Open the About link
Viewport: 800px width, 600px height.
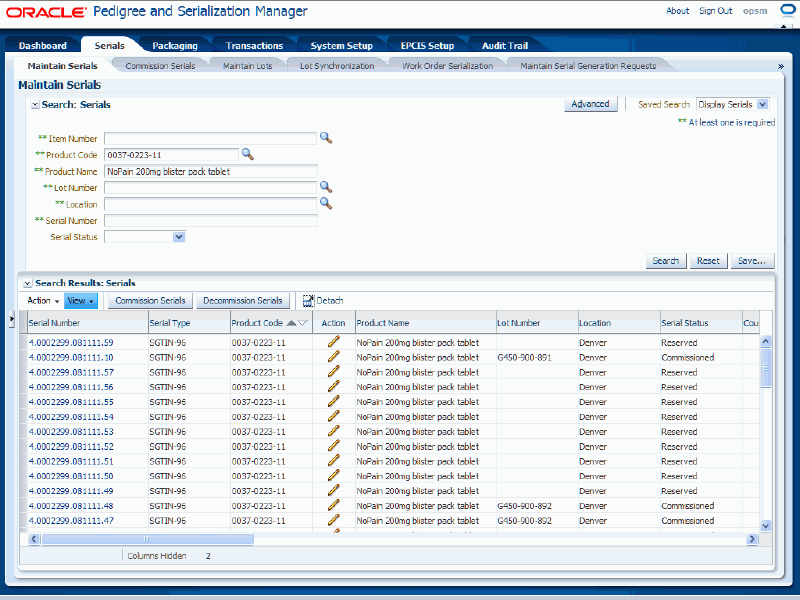pos(678,11)
